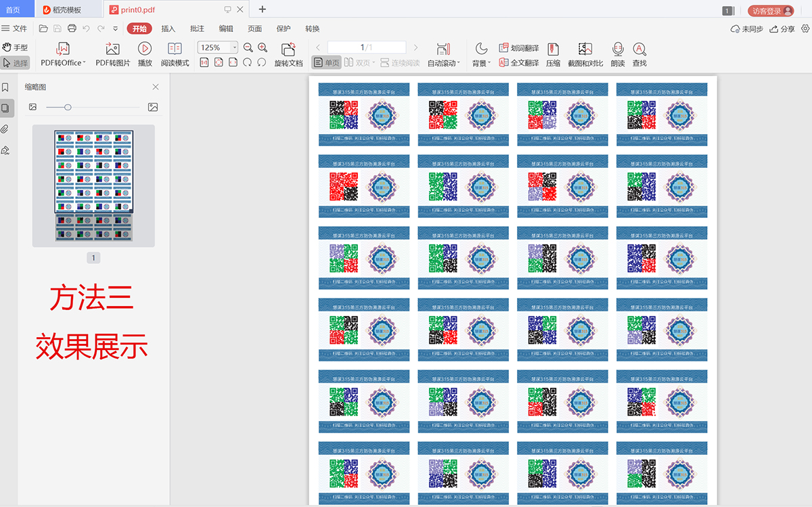Screen dimensions: 812x507
Task: Click the large thumbnail size icon
Action: (153, 107)
